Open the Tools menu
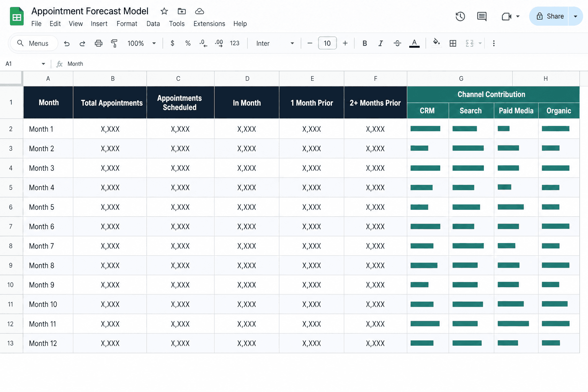The image size is (588, 392). pos(177,24)
